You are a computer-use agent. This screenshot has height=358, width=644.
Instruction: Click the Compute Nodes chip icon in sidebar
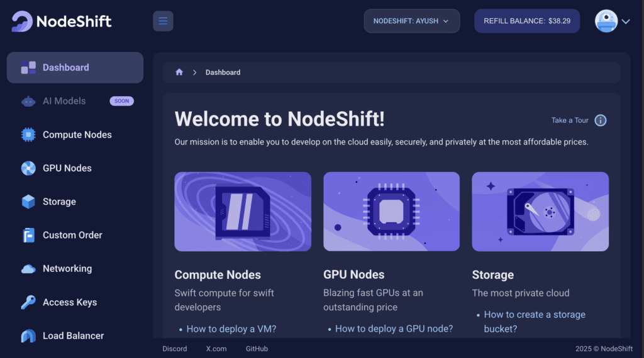tap(28, 134)
